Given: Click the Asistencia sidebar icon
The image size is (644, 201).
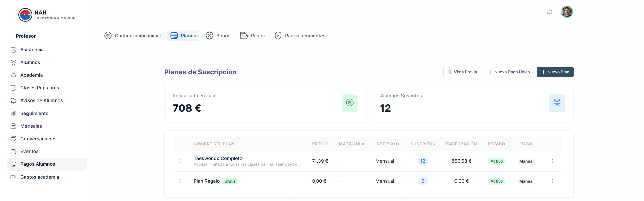Looking at the screenshot, I should 13,50.
